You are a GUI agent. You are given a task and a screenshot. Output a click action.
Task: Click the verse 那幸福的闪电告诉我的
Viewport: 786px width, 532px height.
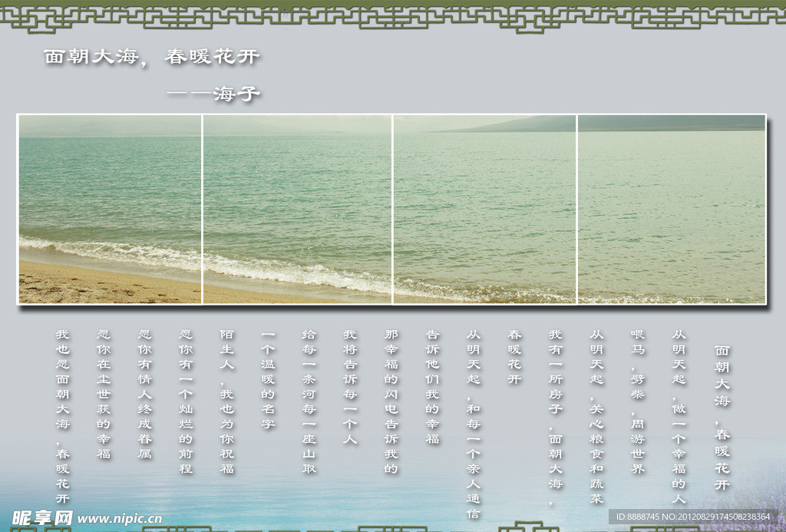click(x=391, y=401)
